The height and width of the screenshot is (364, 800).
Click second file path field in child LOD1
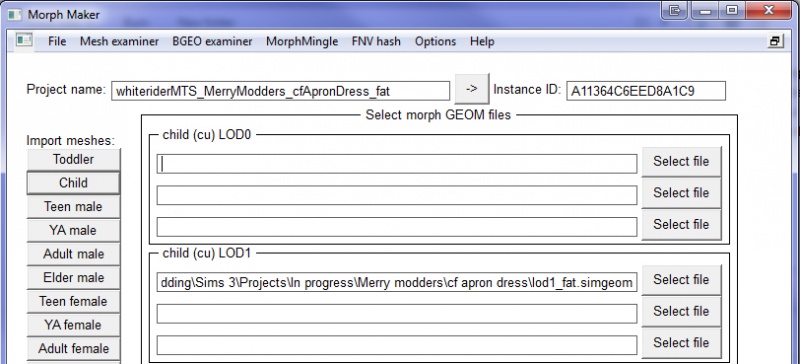pos(397,313)
